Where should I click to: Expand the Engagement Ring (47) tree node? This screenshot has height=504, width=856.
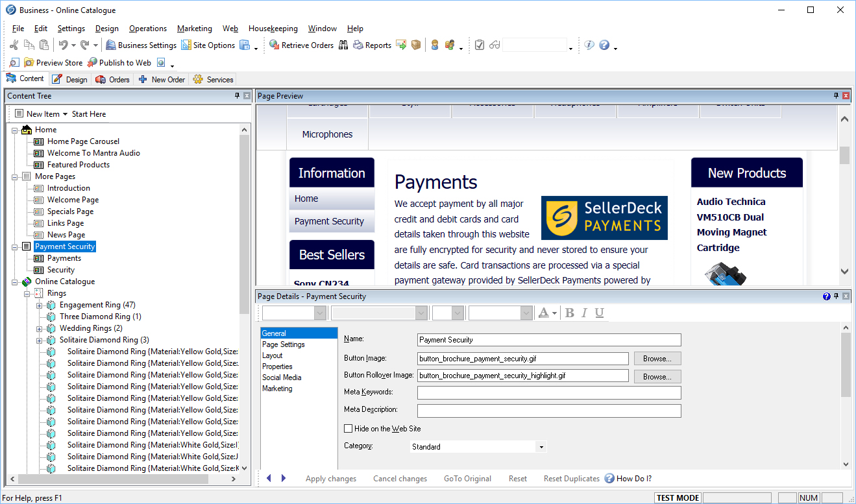coord(40,305)
